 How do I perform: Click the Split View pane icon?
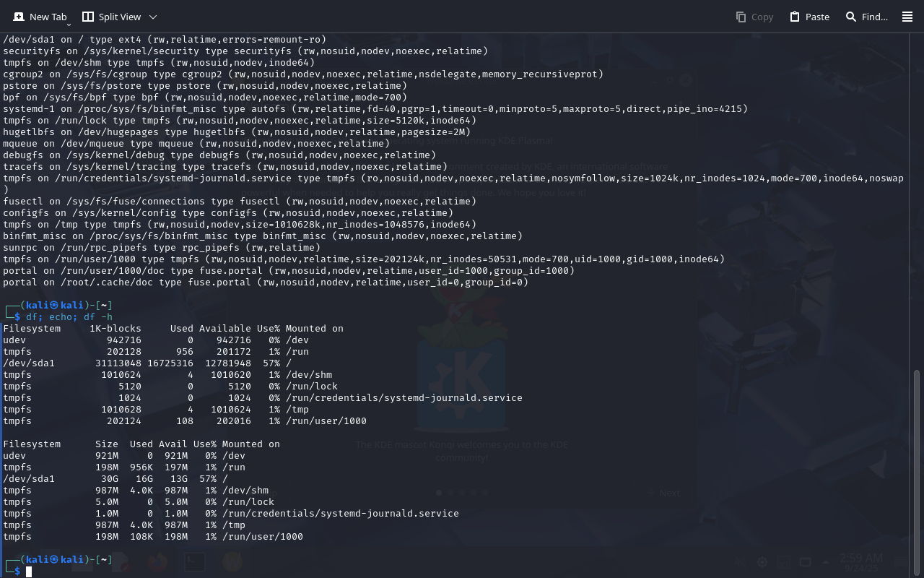pyautogui.click(x=88, y=17)
